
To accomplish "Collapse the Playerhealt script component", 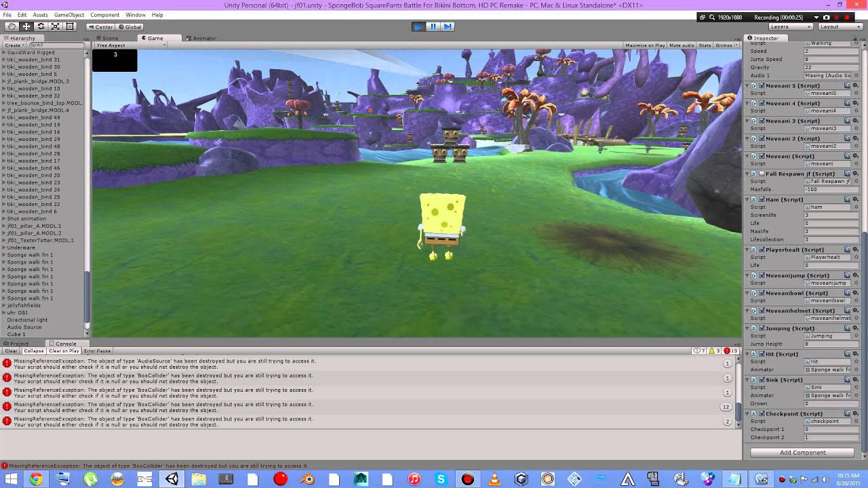I will point(749,250).
